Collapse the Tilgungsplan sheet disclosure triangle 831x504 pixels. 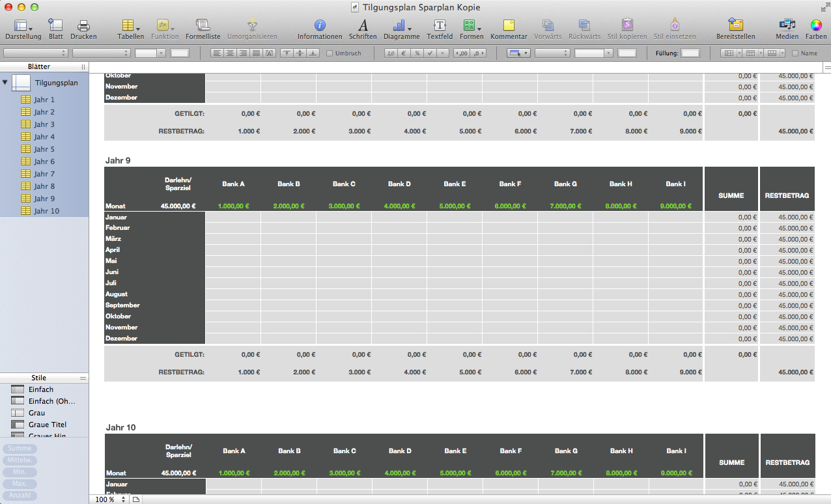(x=5, y=83)
